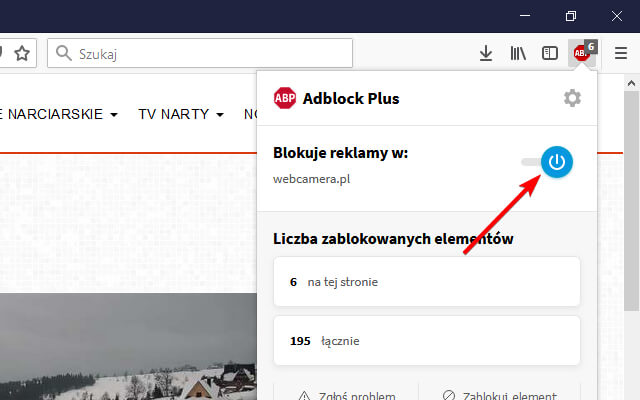Click the "6 na tej stronie" counter
Image resolution: width=640 pixels, height=400 pixels.
tap(427, 282)
